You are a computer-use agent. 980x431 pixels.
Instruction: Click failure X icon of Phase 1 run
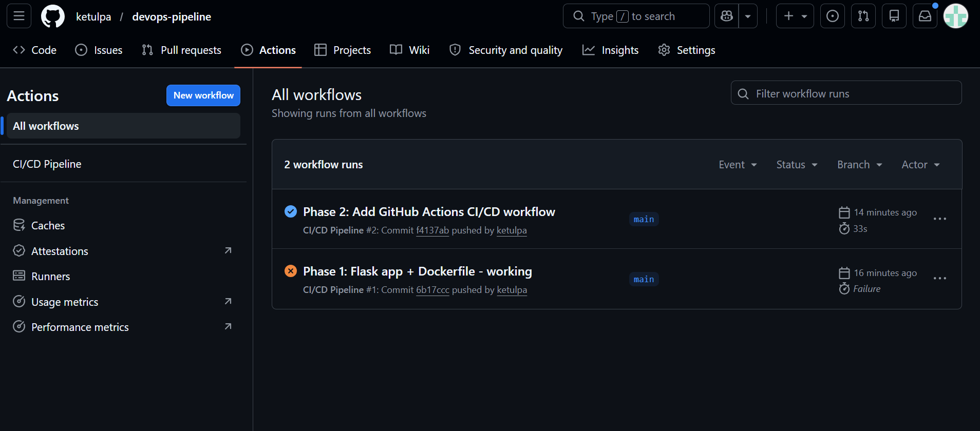pos(291,271)
